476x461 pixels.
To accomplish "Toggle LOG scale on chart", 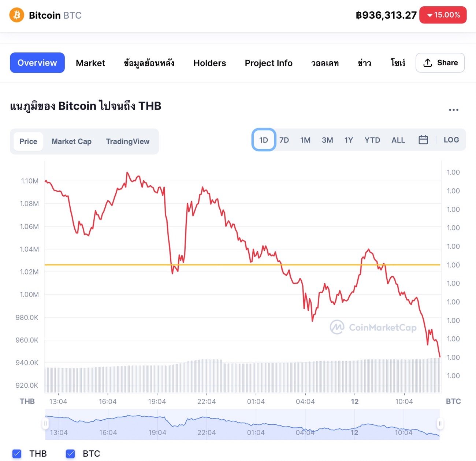I will 451,140.
